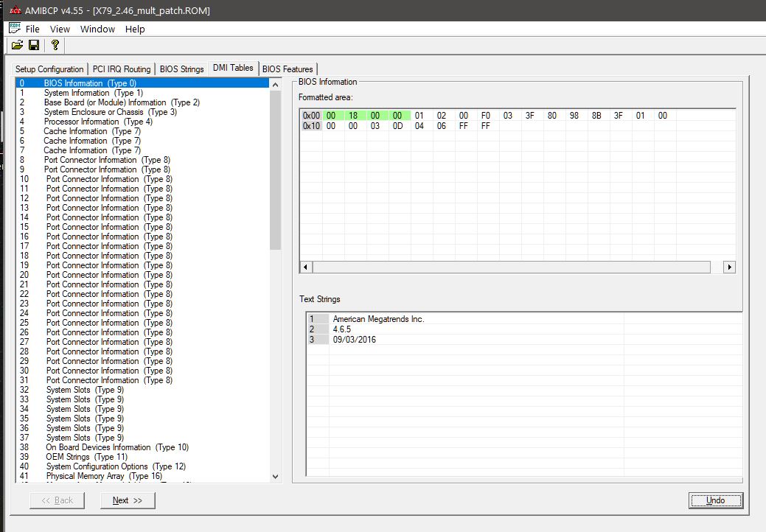Select Port Connector Information entry 8
Screen dimensions: 766x532
tap(107, 160)
